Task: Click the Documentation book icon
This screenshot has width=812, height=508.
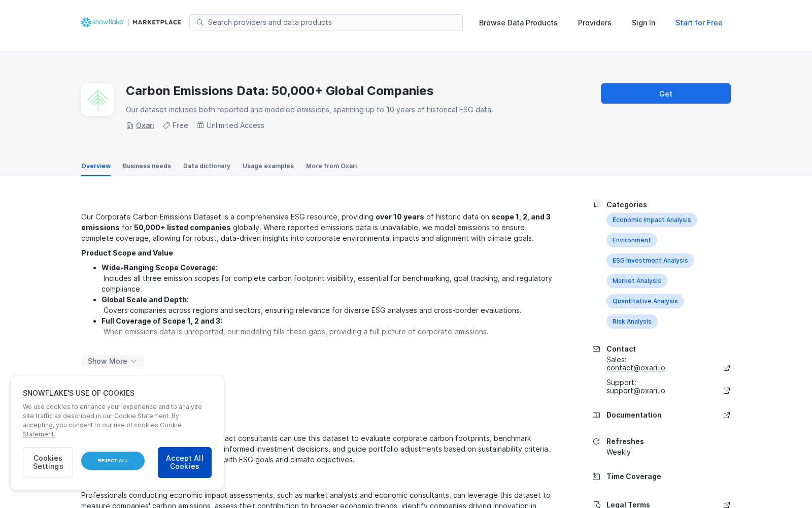Action: click(596, 415)
